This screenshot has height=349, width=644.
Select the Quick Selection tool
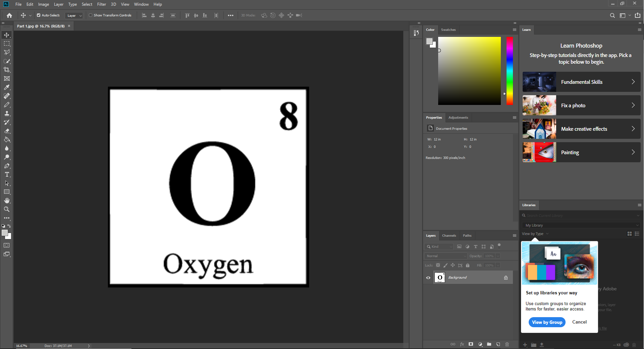tap(7, 61)
